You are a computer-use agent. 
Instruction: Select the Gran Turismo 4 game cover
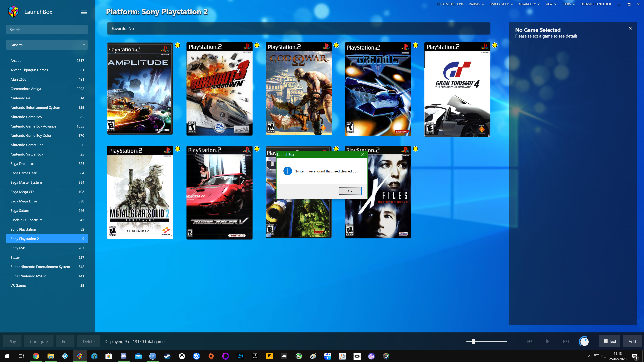[x=457, y=89]
